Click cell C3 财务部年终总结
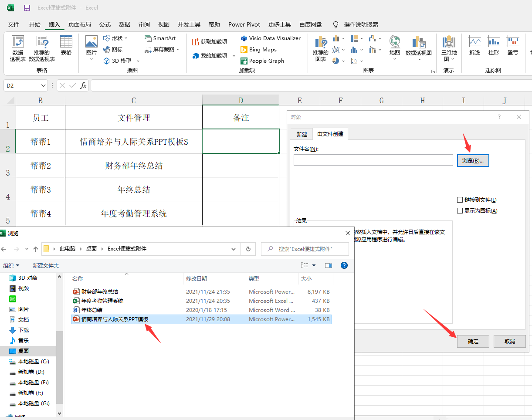 pos(134,166)
